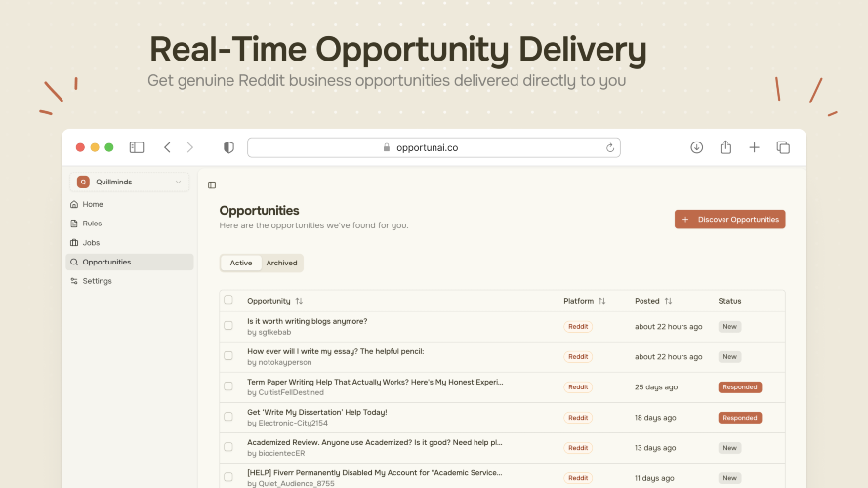The height and width of the screenshot is (488, 868).
Task: Open the 'Term Paper Writing Help' opportunity link
Action: [375, 382]
